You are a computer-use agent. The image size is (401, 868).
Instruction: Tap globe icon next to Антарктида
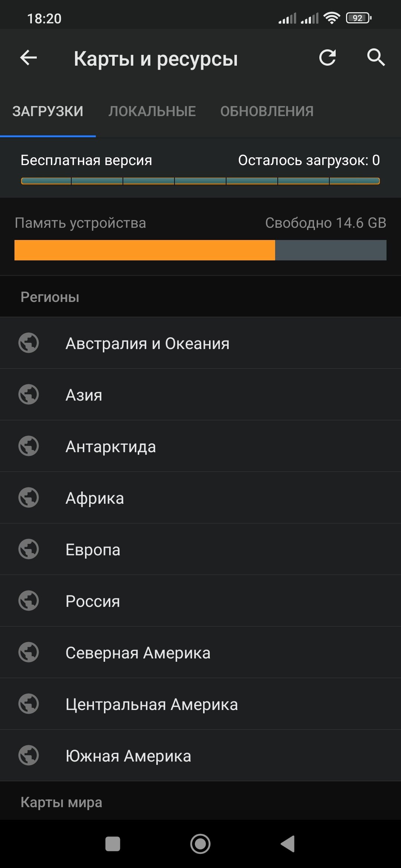click(29, 446)
